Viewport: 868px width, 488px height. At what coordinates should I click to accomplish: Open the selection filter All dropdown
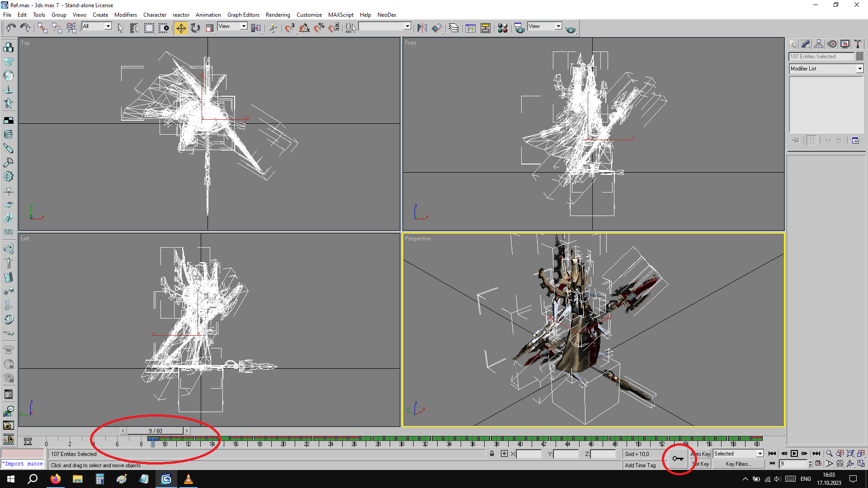pos(108,26)
